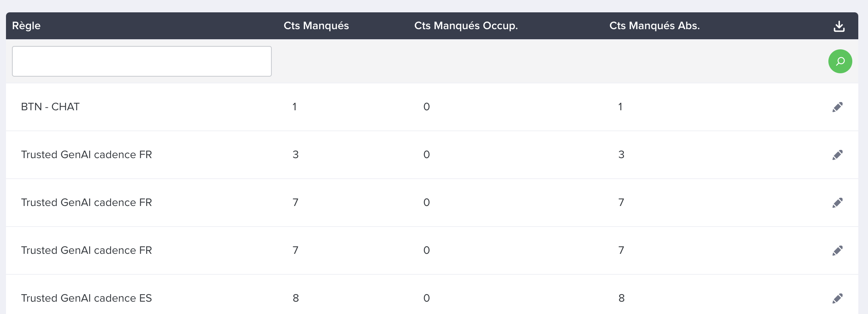The image size is (868, 314).
Task: Click missed count 1 for BTN - CHAT
Action: click(x=295, y=107)
